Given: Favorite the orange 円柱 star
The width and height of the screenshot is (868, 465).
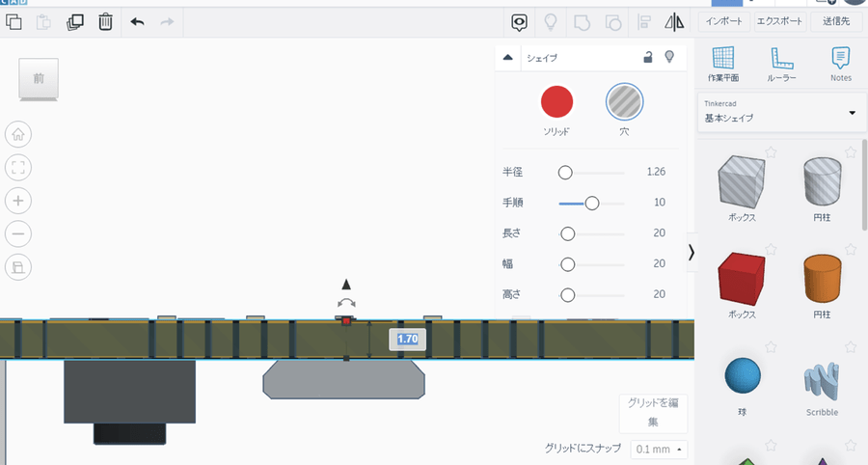Looking at the screenshot, I should click(851, 250).
